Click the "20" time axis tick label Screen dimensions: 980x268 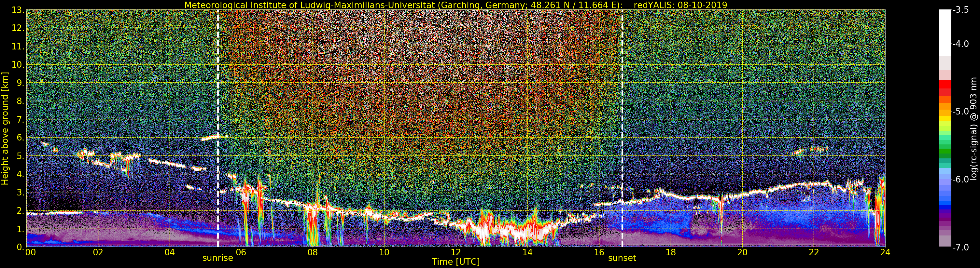point(742,252)
